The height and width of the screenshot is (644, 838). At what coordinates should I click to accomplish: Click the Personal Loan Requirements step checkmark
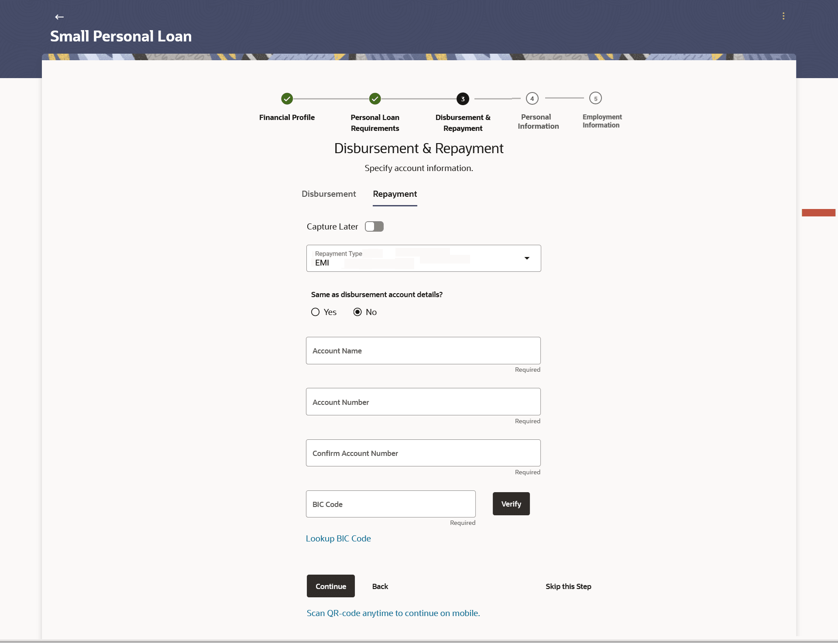375,99
